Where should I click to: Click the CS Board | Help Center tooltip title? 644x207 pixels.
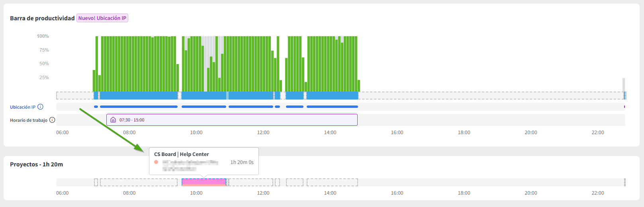point(182,154)
